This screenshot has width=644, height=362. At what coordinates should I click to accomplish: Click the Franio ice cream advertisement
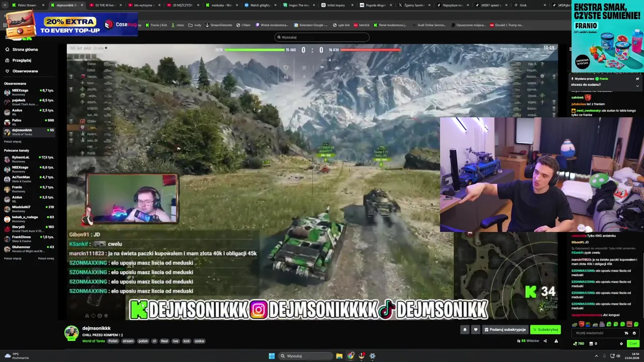[x=607, y=36]
